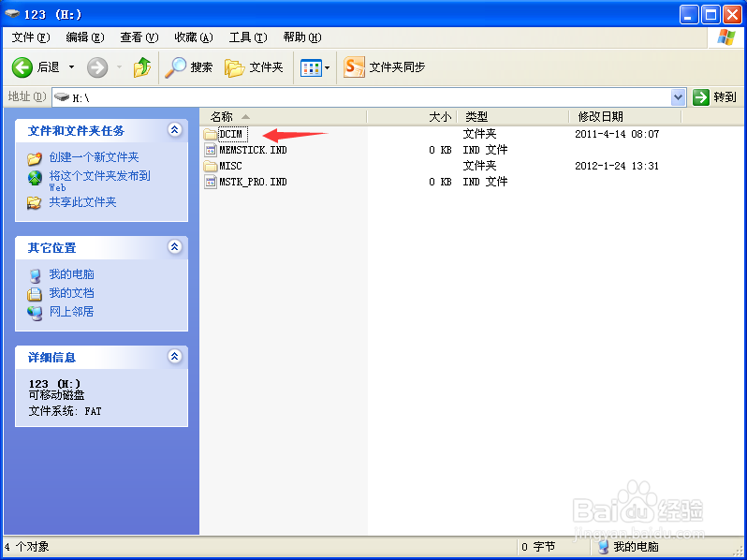Open the 工具(T) menu
The height and width of the screenshot is (560, 747).
point(248,37)
